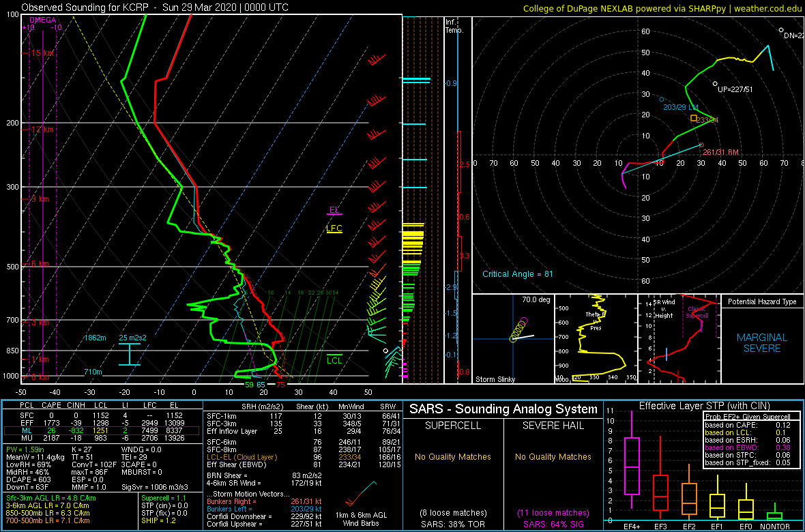Click the SUPERCELL column heading in SARS

point(454,427)
